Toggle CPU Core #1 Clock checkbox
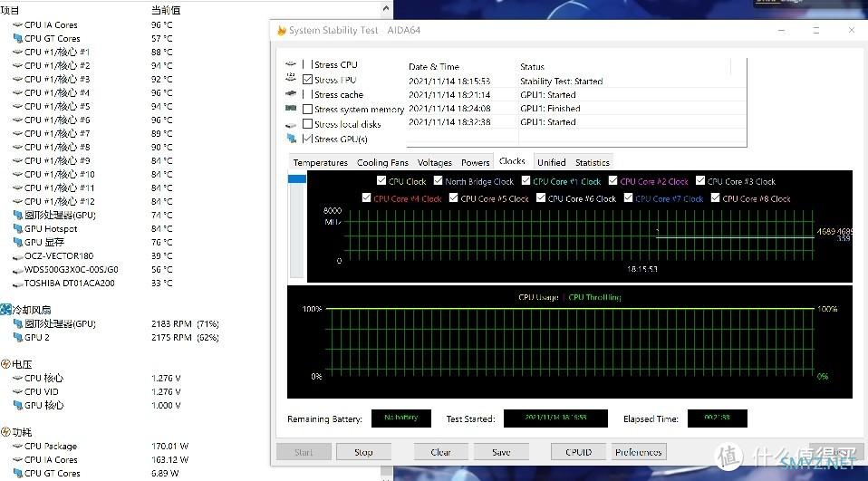Image resolution: width=868 pixels, height=481 pixels. [x=526, y=180]
